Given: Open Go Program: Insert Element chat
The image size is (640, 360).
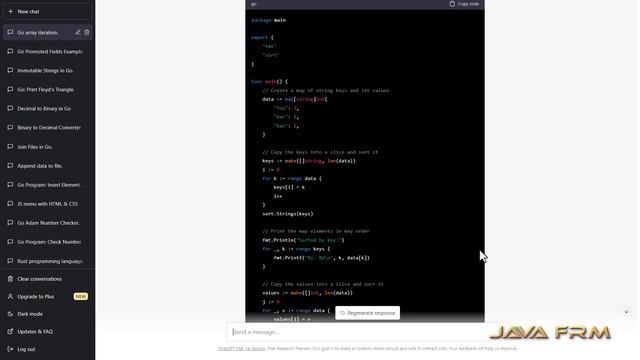Looking at the screenshot, I should point(47,184).
